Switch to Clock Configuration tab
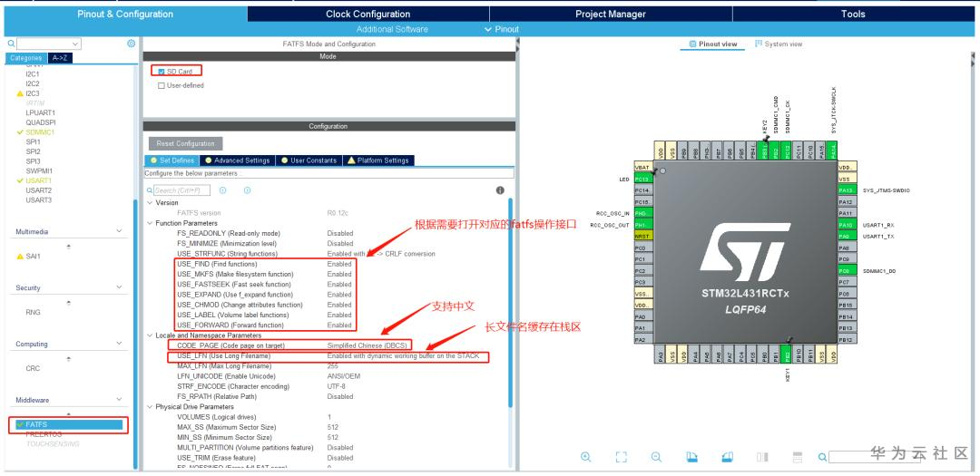This screenshot has height=476, width=980. point(368,14)
